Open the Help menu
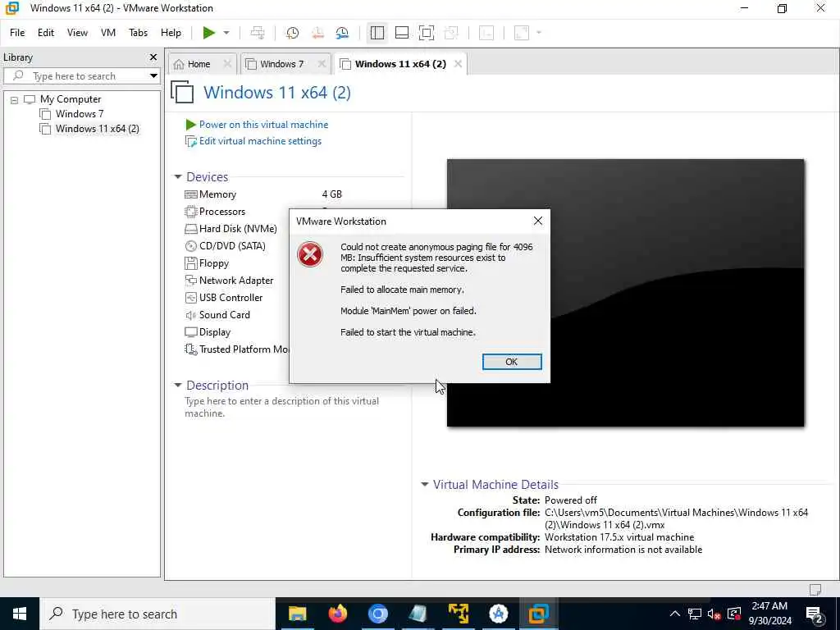Viewport: 840px width, 630px height. click(171, 33)
